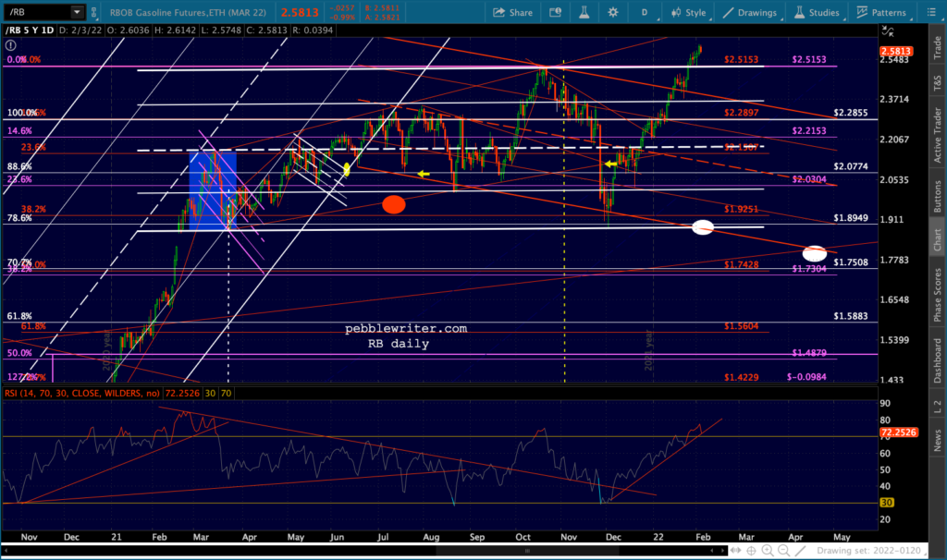Screen dimensions: 947x560
Task: Select the crosshair pan tool icon
Action: click(x=751, y=551)
